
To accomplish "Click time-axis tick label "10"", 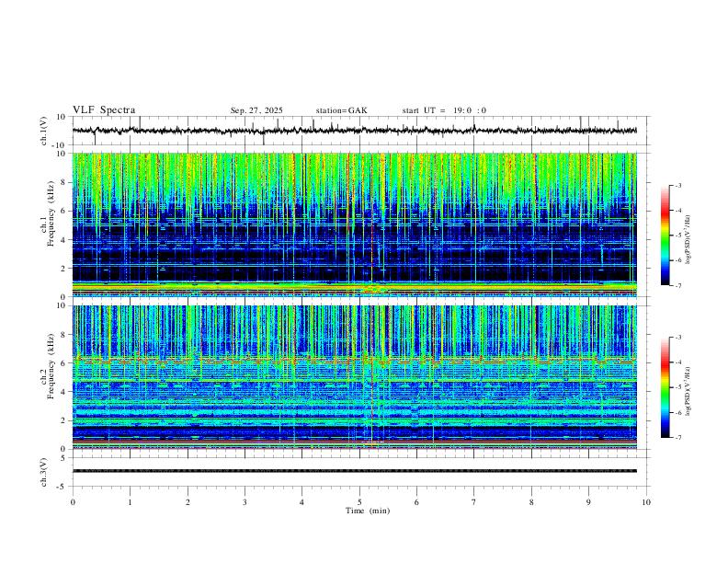I will tap(646, 502).
